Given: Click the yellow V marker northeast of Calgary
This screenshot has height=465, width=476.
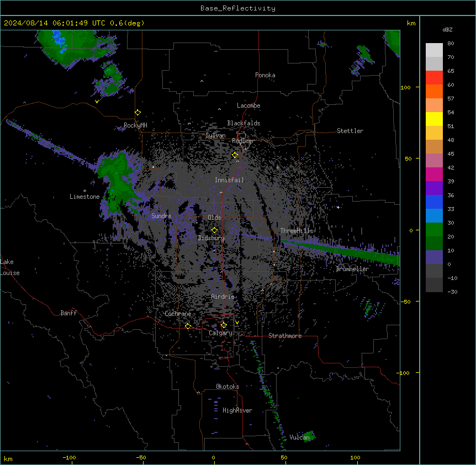Looking at the screenshot, I should (237, 323).
